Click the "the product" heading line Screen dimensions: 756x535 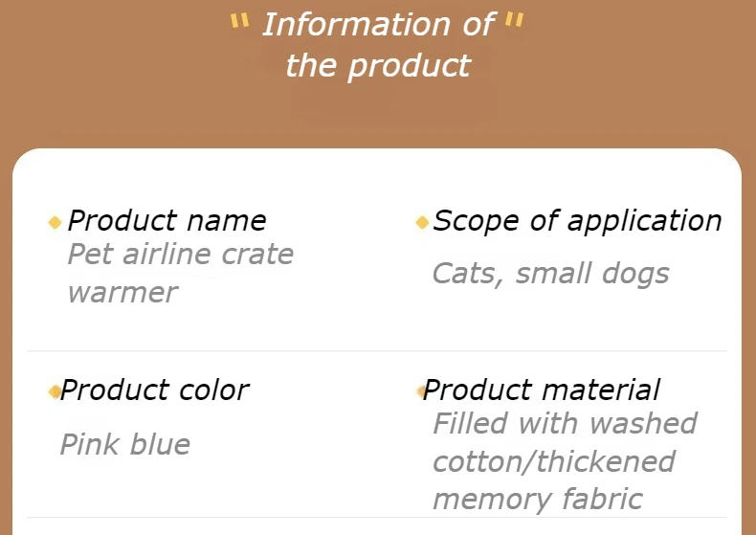point(378,66)
